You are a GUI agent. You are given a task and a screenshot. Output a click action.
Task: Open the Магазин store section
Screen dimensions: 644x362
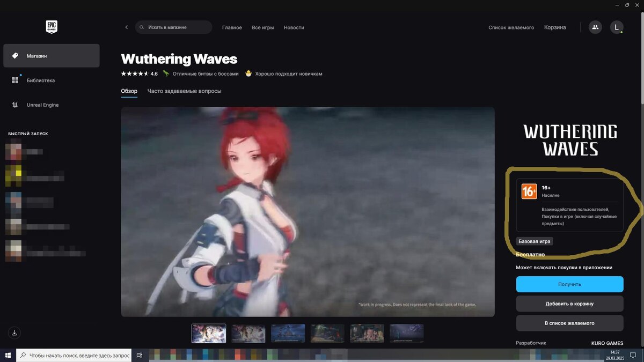click(52, 56)
